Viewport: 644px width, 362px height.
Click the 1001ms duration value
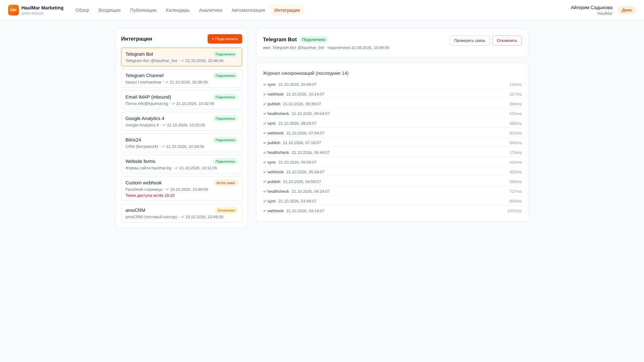point(514,211)
